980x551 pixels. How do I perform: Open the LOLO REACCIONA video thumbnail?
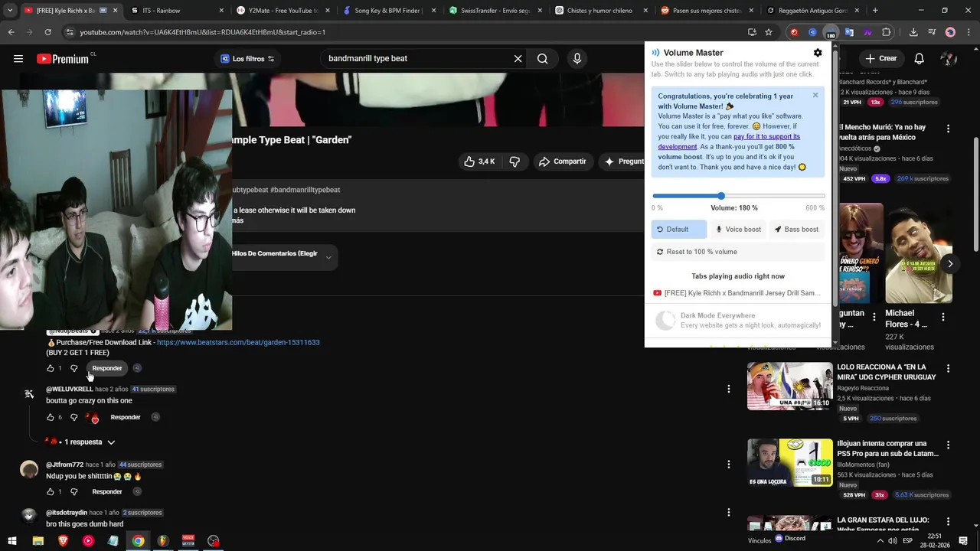[789, 386]
